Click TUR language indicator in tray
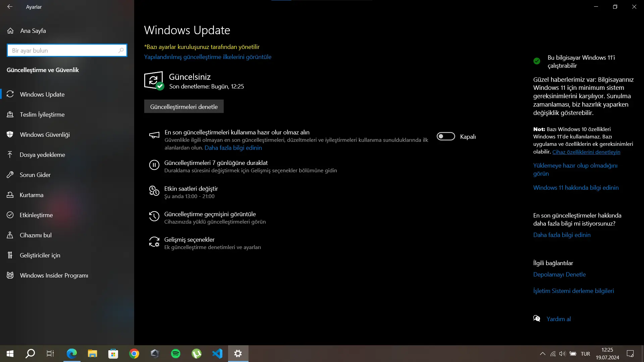 pos(585,354)
